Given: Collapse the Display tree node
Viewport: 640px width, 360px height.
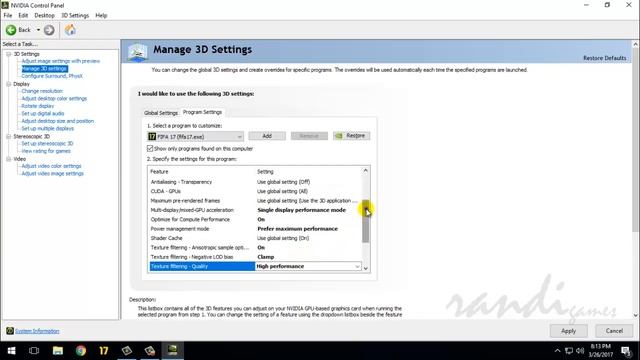Looking at the screenshot, I should tap(9, 84).
